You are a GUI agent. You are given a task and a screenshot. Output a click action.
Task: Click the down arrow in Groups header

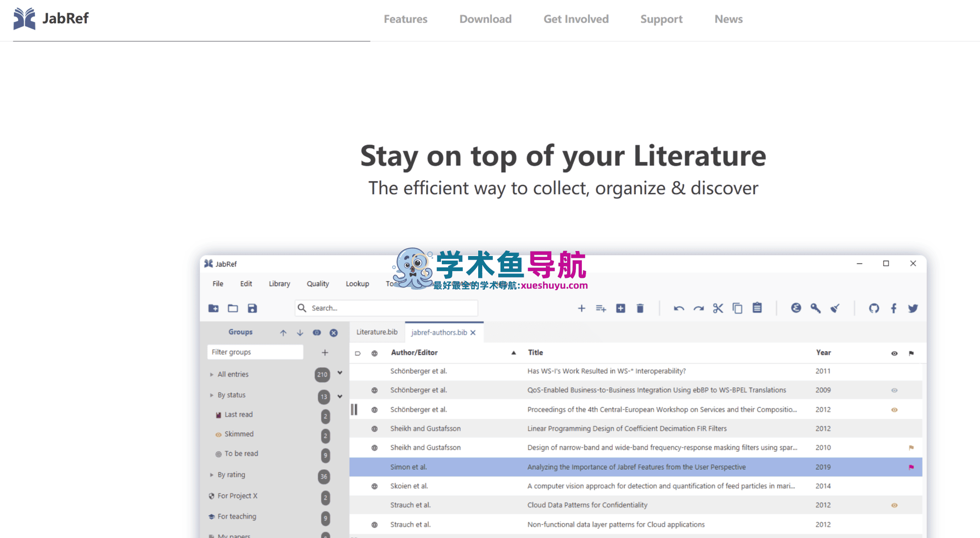[300, 333]
